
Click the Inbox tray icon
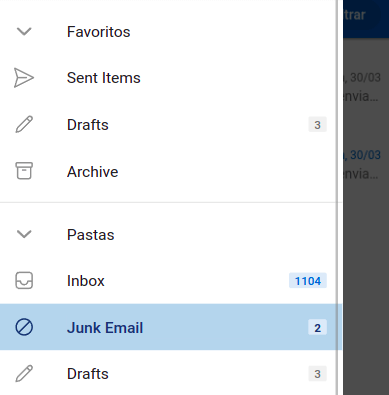(24, 281)
